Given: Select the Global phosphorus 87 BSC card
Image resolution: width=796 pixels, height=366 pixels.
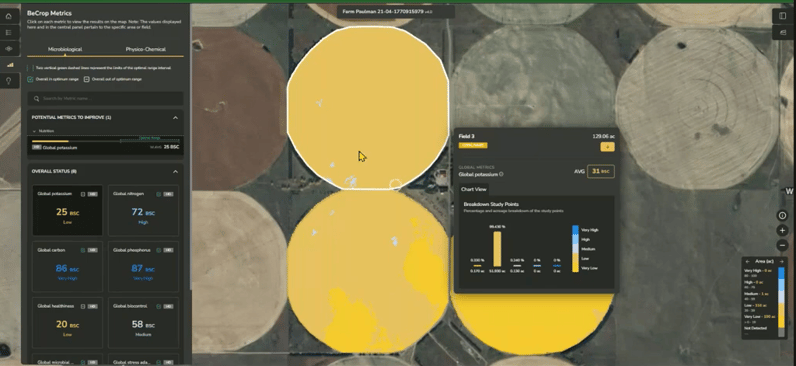Looking at the screenshot, I should pos(143,267).
